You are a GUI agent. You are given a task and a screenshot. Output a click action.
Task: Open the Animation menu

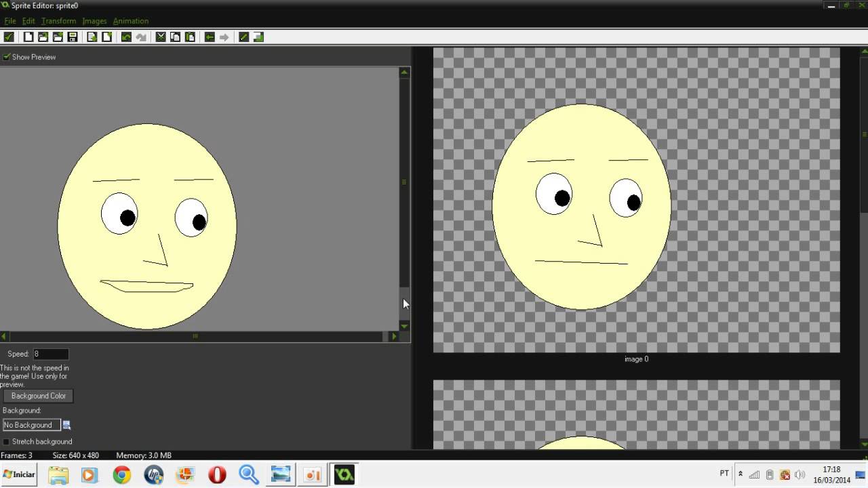131,21
